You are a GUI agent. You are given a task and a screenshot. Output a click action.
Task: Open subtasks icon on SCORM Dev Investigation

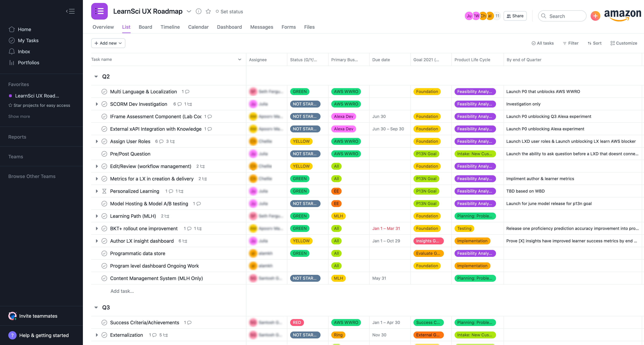190,104
